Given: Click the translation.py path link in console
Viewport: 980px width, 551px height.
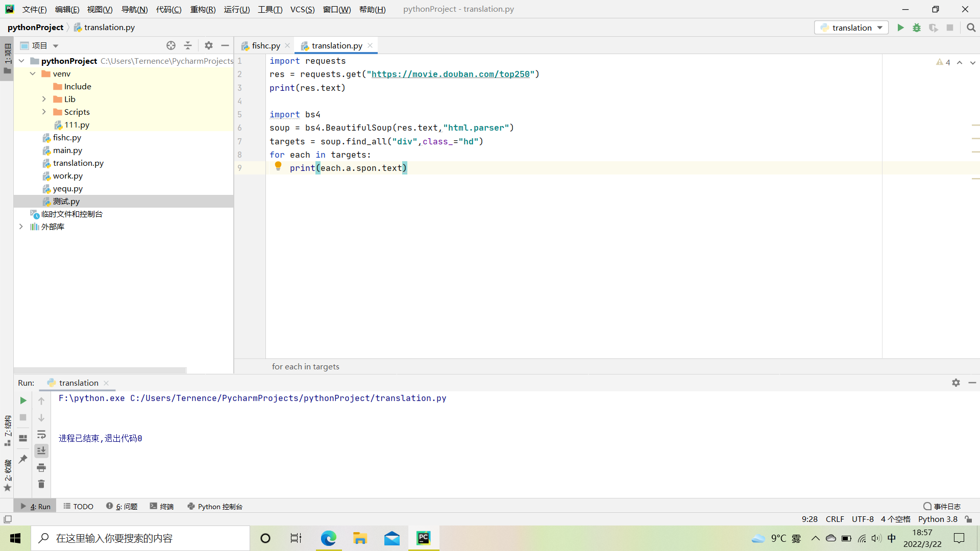Looking at the screenshot, I should pyautogui.click(x=288, y=398).
